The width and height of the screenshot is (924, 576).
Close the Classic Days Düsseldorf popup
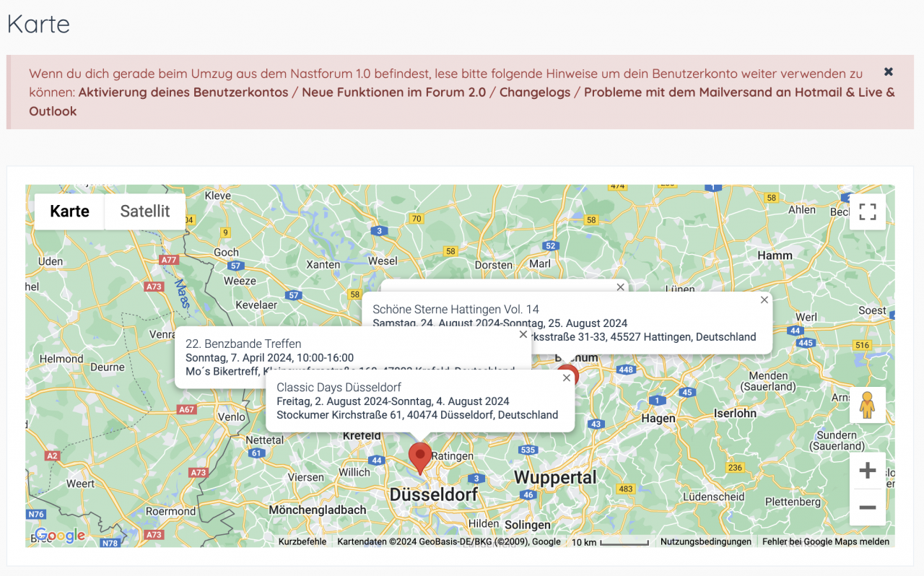click(x=567, y=378)
